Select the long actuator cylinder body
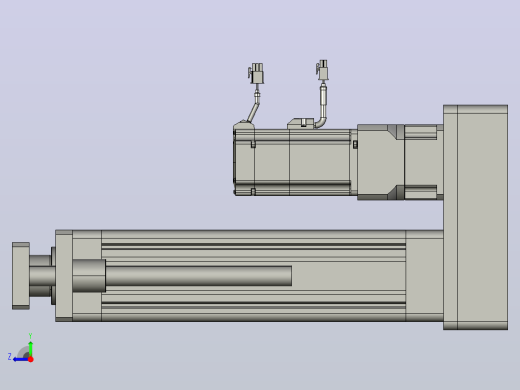This screenshot has height=390, width=520. coord(253,276)
